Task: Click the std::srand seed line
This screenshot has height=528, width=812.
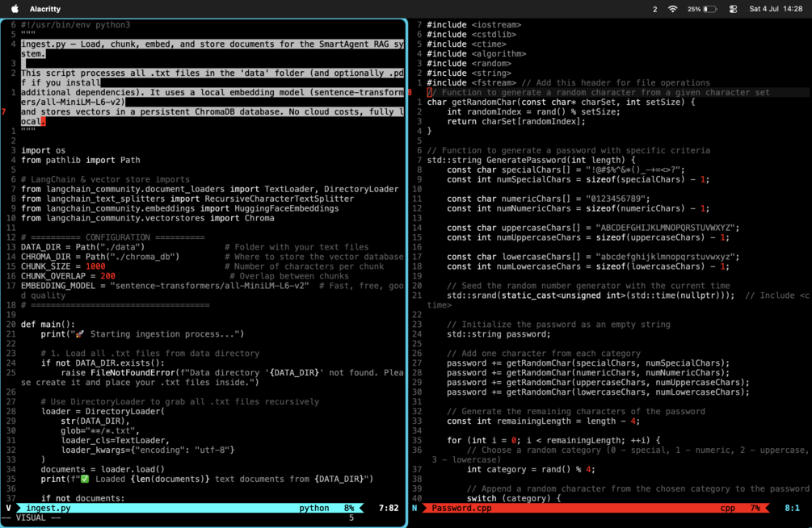Action: click(x=591, y=295)
